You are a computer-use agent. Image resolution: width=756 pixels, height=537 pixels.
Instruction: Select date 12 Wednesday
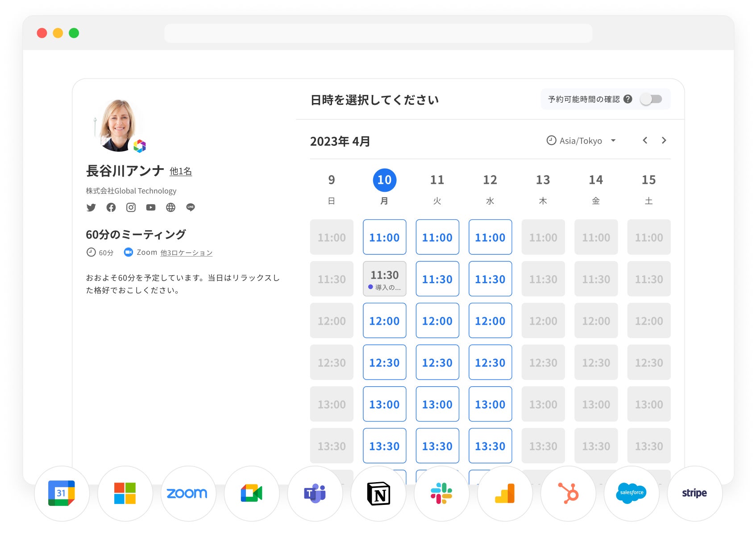coord(490,180)
